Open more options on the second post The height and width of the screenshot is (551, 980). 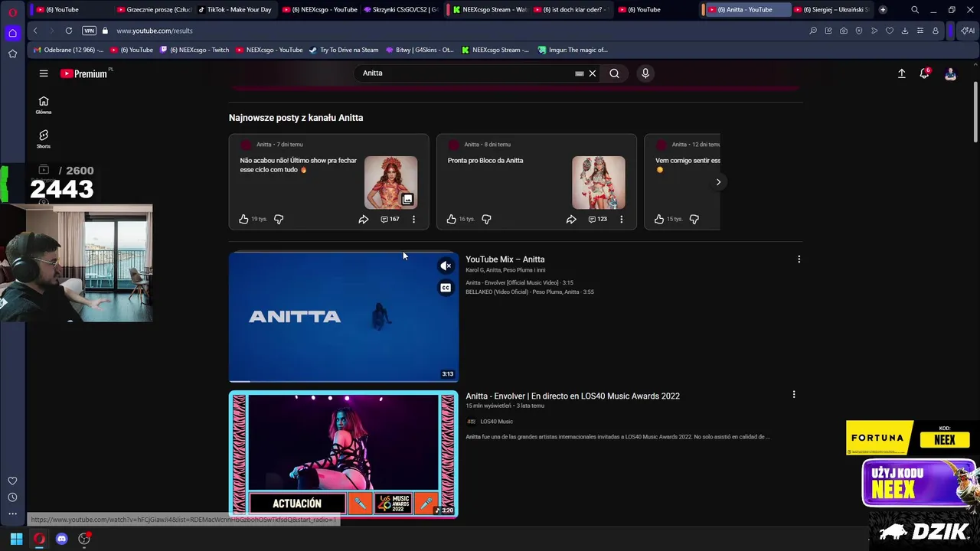click(x=621, y=219)
